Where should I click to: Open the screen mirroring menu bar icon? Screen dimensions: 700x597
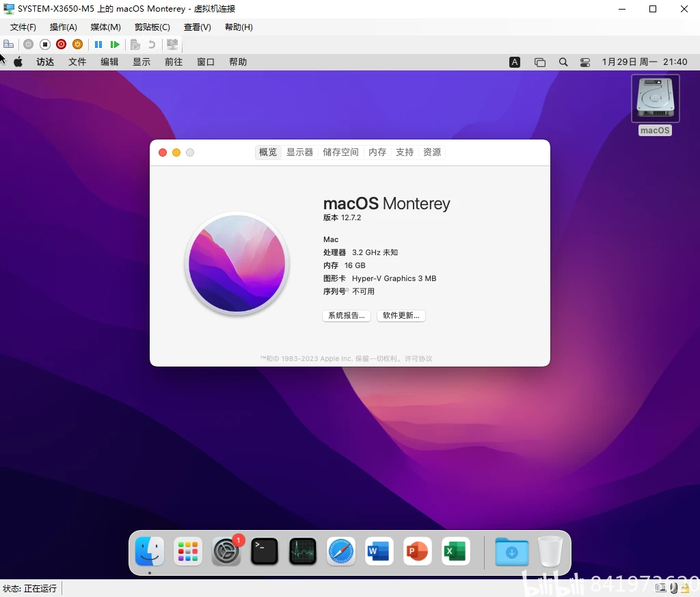pyautogui.click(x=540, y=62)
